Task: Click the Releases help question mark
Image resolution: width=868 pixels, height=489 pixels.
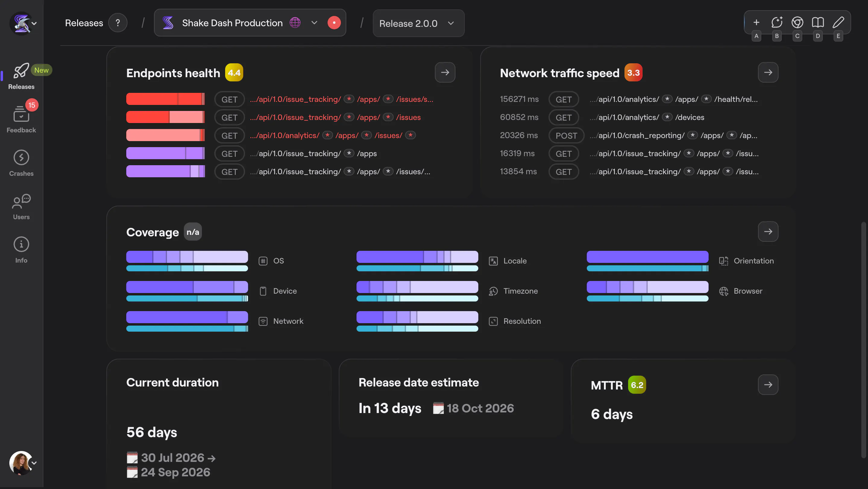Action: pyautogui.click(x=118, y=23)
